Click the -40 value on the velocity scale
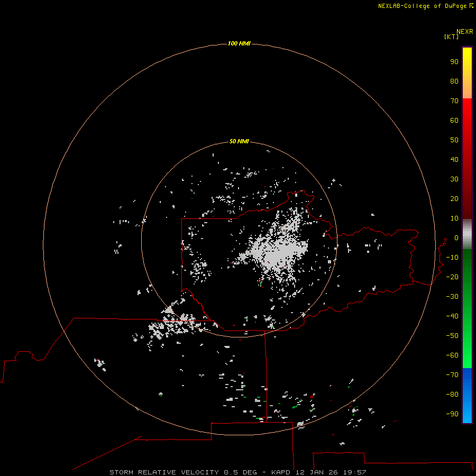 pyautogui.click(x=452, y=316)
